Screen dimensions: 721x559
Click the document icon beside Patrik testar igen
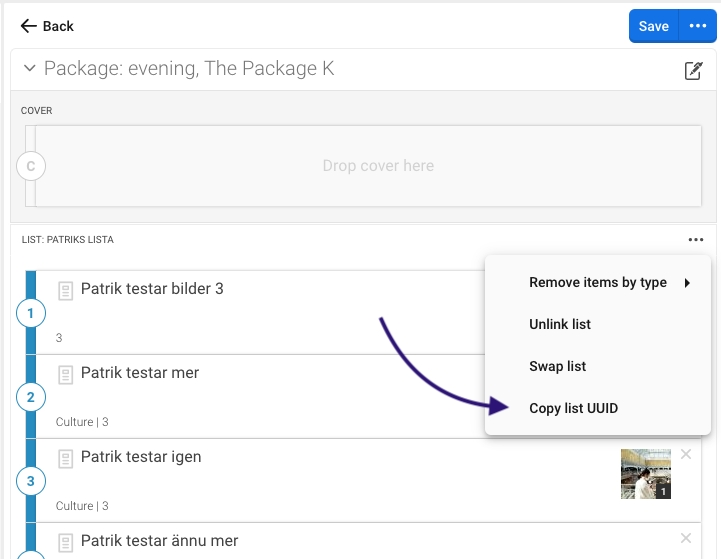coord(66,459)
